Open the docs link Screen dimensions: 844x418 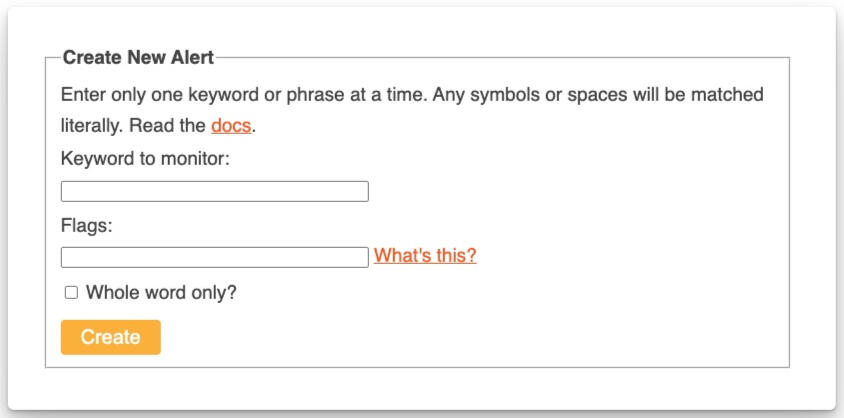[231, 126]
